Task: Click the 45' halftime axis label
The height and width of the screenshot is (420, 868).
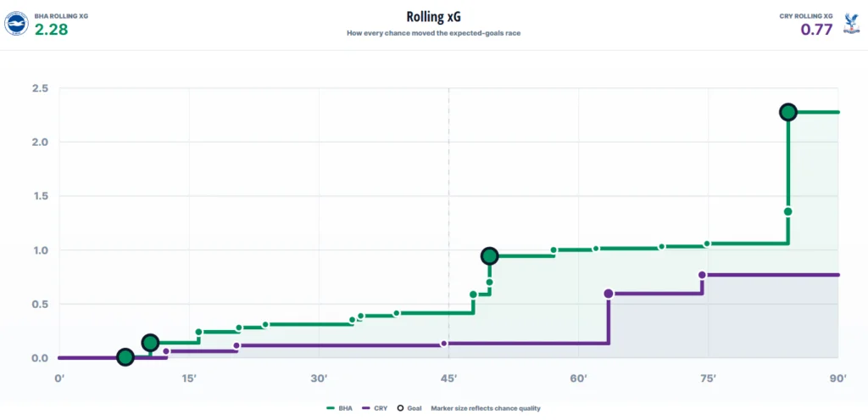Action: point(448,378)
